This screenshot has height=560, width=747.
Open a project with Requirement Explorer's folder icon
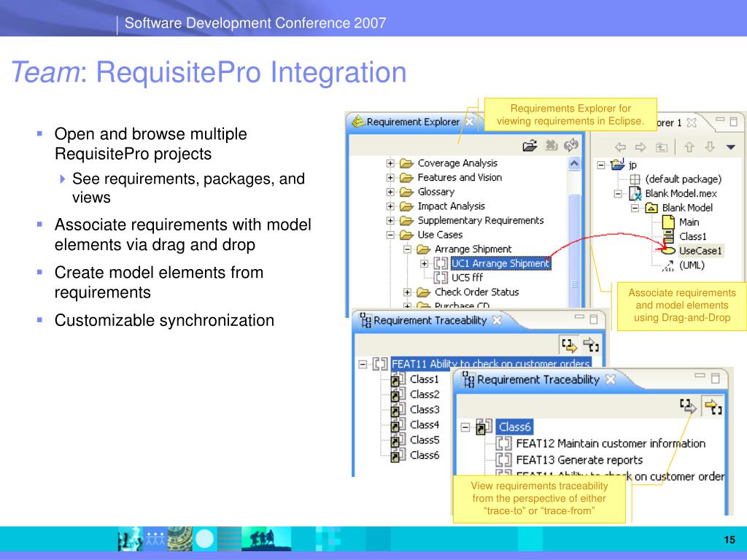pos(530,146)
